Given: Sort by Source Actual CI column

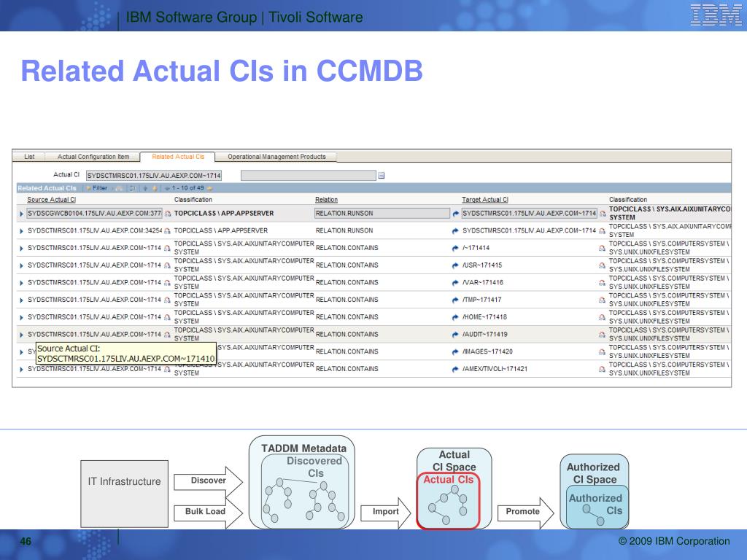Looking at the screenshot, I should click(52, 200).
